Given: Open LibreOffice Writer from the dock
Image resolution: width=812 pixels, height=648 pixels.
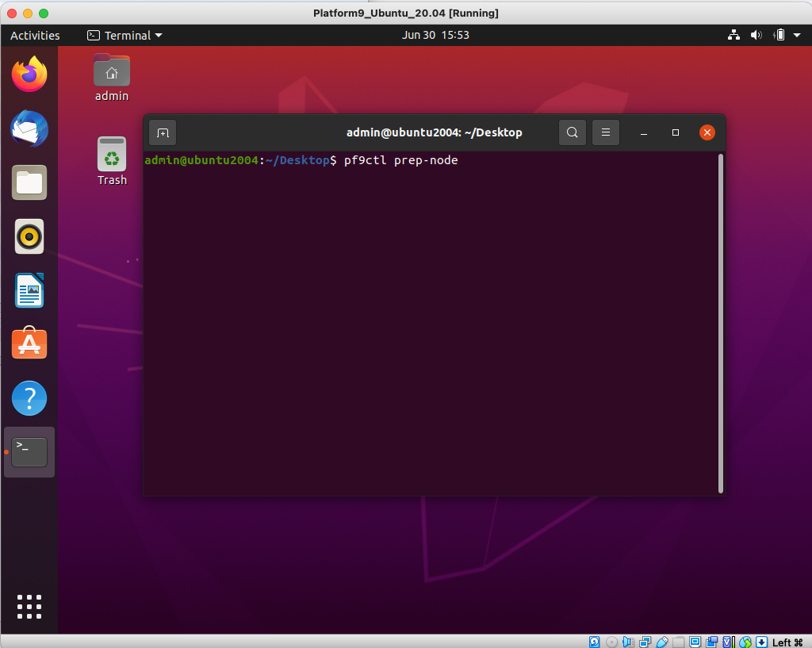Looking at the screenshot, I should [29, 290].
